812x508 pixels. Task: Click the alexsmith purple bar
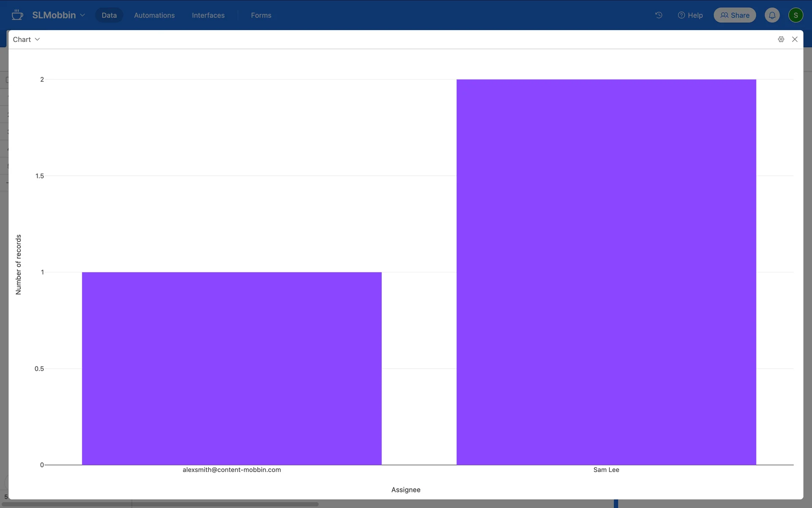[x=231, y=368]
